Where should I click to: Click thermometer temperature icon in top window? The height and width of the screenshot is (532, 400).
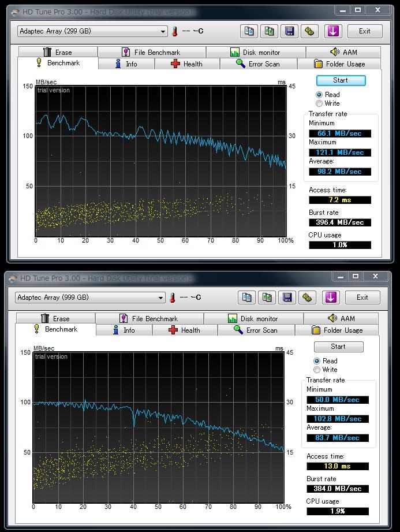pos(175,31)
